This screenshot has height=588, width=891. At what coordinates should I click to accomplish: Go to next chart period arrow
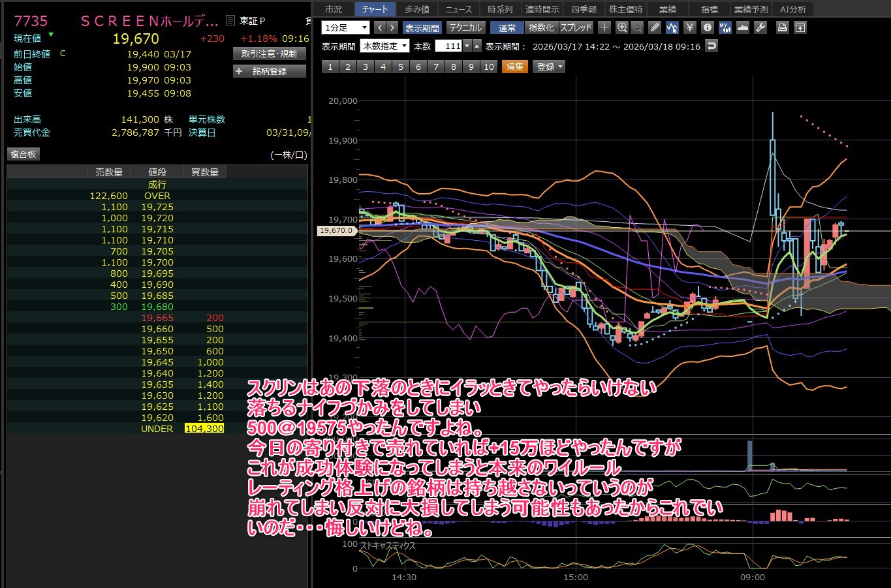[x=392, y=27]
